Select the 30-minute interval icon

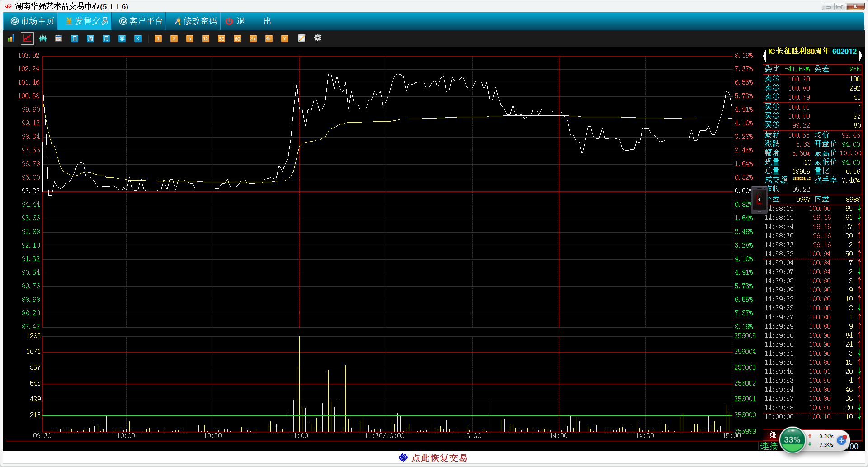coord(222,38)
